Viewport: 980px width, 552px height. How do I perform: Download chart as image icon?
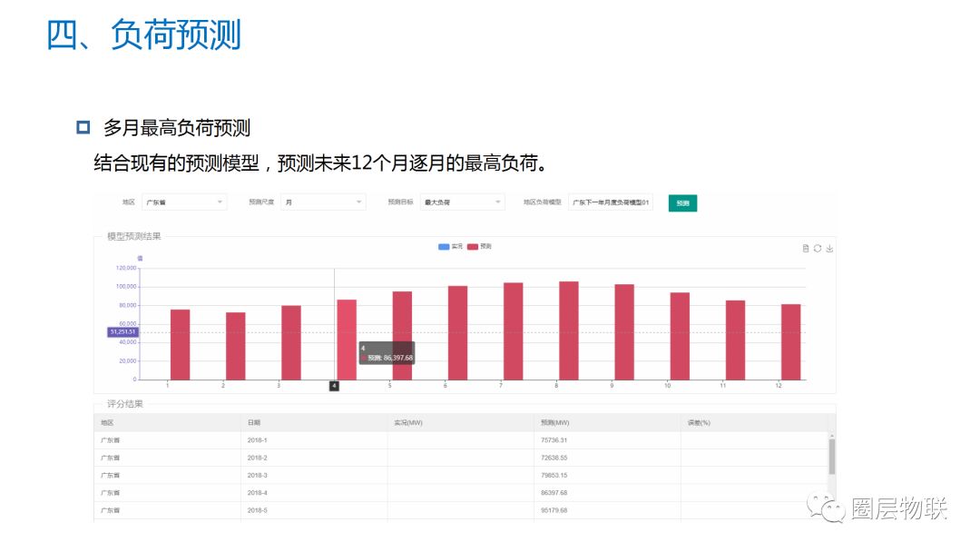(x=829, y=249)
